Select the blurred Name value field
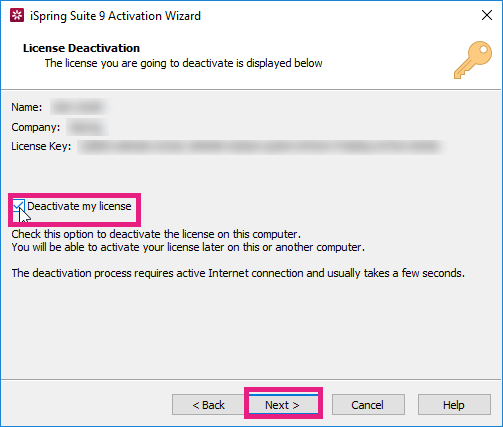503x427 pixels. [79, 107]
